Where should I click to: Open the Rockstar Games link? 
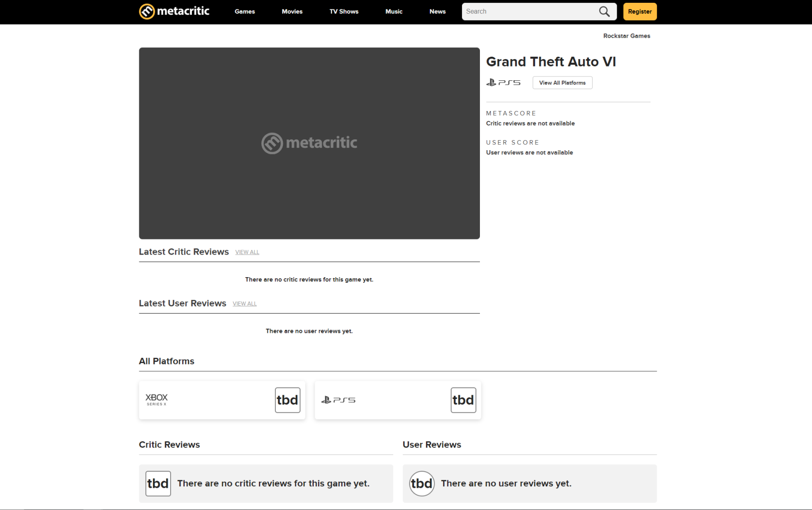tap(627, 36)
